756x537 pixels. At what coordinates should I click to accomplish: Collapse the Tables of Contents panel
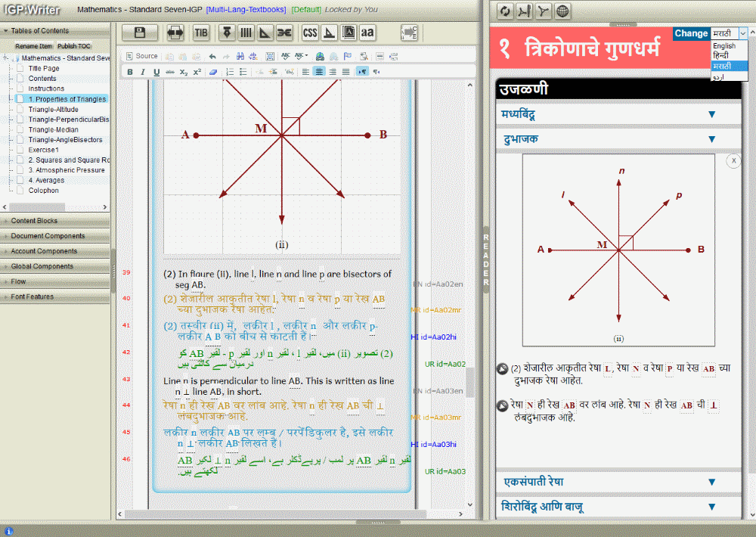(55, 30)
